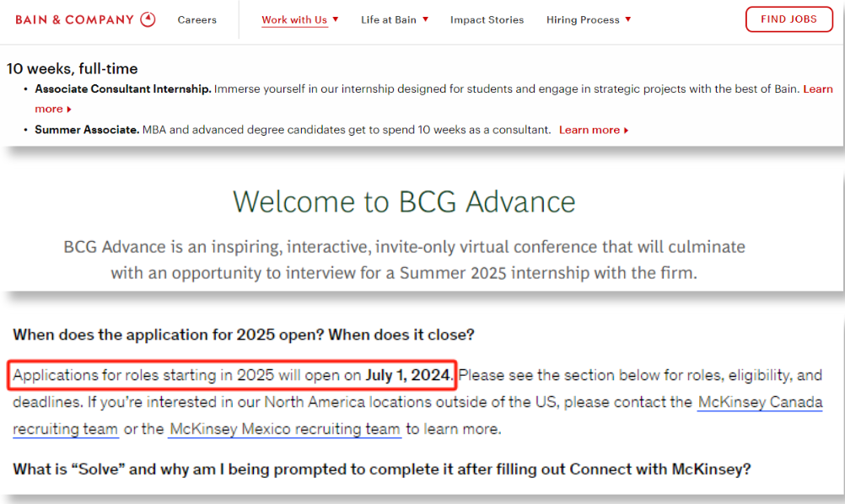
Task: Follow Learn more for Summer Associate
Action: (x=589, y=130)
